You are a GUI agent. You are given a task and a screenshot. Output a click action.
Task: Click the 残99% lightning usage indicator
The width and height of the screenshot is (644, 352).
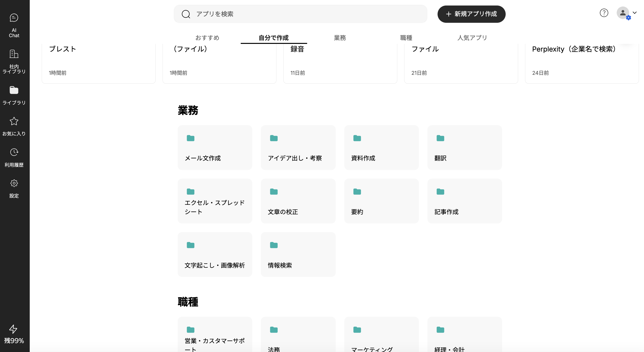(14, 334)
